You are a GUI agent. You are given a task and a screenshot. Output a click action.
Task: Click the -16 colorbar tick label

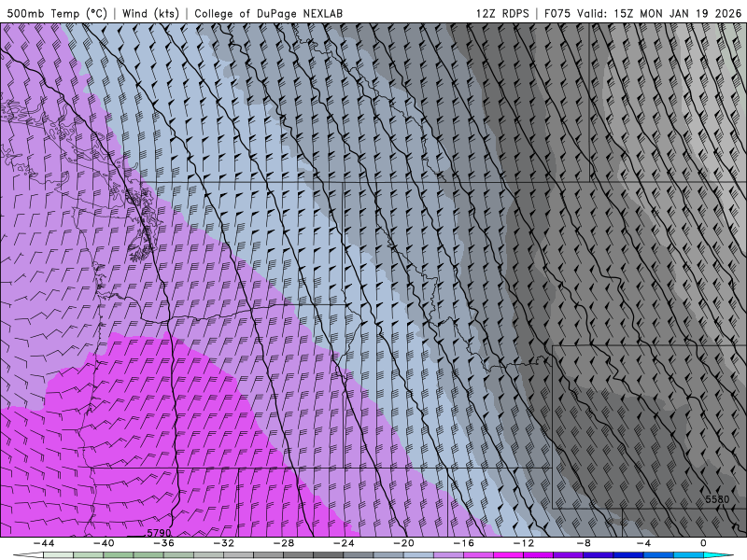(x=463, y=543)
